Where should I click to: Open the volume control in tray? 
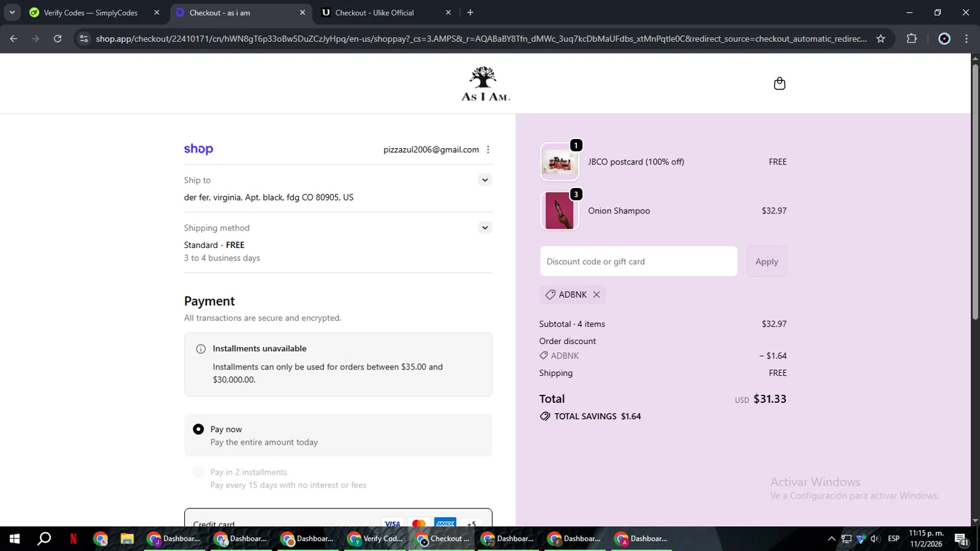point(875,539)
